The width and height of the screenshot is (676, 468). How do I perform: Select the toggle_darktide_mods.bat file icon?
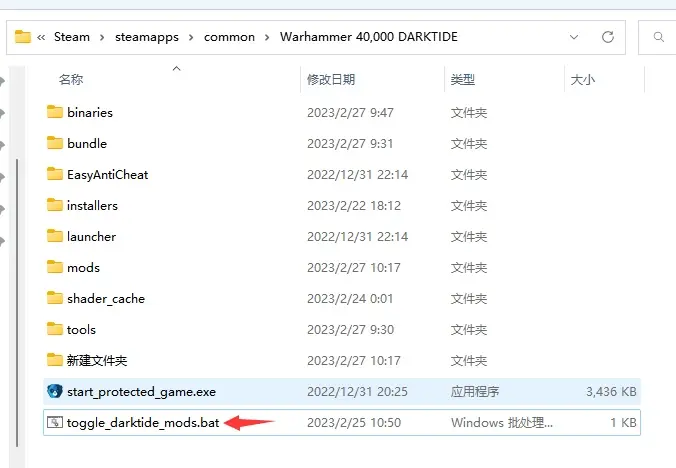pos(55,423)
